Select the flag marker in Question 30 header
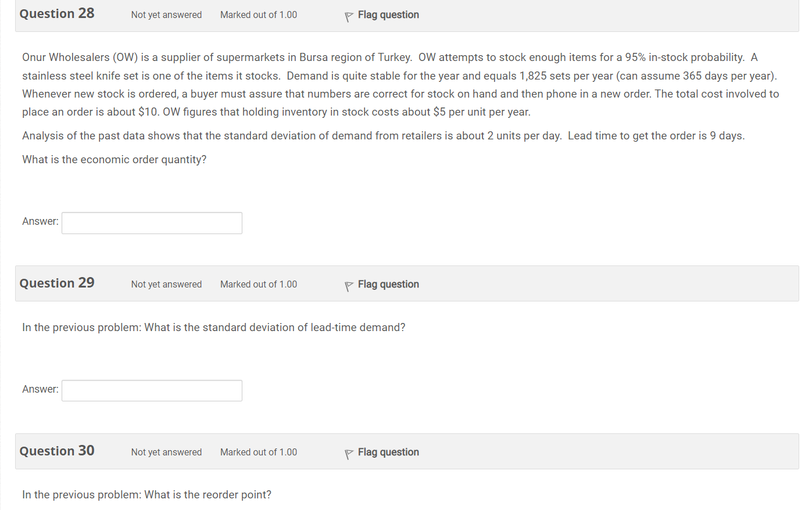812x510 pixels. pyautogui.click(x=349, y=453)
